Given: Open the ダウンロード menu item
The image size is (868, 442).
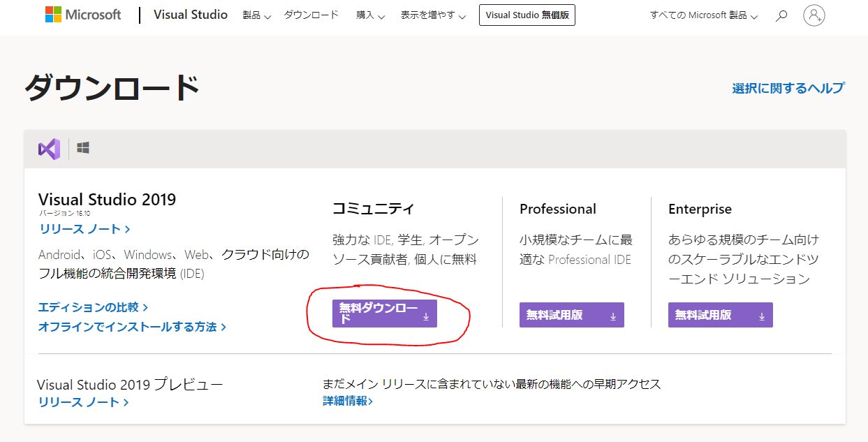Looking at the screenshot, I should tap(311, 15).
